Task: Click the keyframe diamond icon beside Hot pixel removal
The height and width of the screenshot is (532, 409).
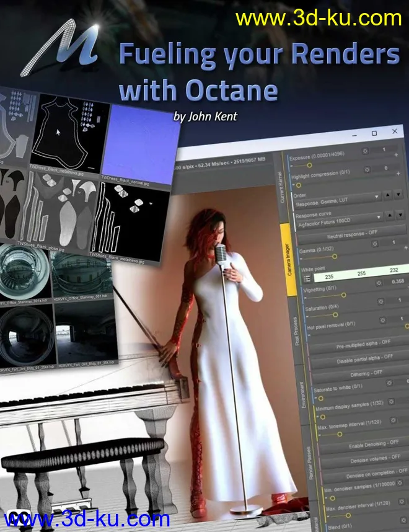Action: 383,320
